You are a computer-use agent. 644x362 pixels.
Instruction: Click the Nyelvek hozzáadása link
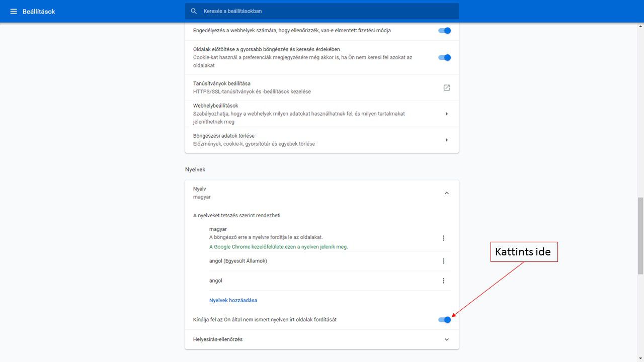pyautogui.click(x=233, y=300)
